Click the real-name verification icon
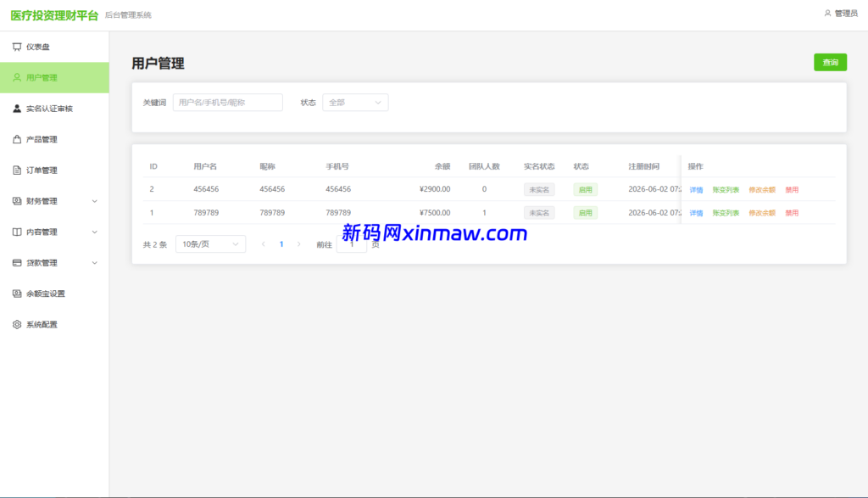This screenshot has height=498, width=868. pos(17,109)
